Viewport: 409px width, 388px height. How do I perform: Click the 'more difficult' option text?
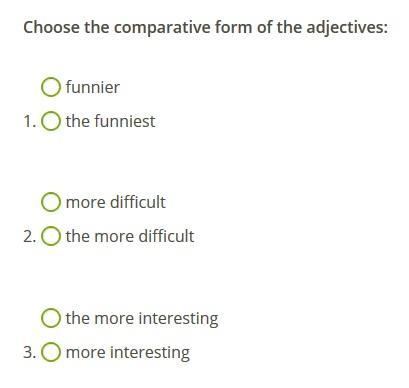pyautogui.click(x=116, y=202)
